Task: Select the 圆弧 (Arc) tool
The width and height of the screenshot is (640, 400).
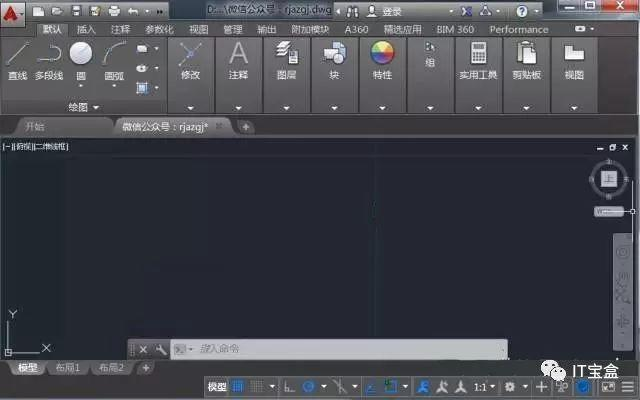Action: tap(114, 61)
